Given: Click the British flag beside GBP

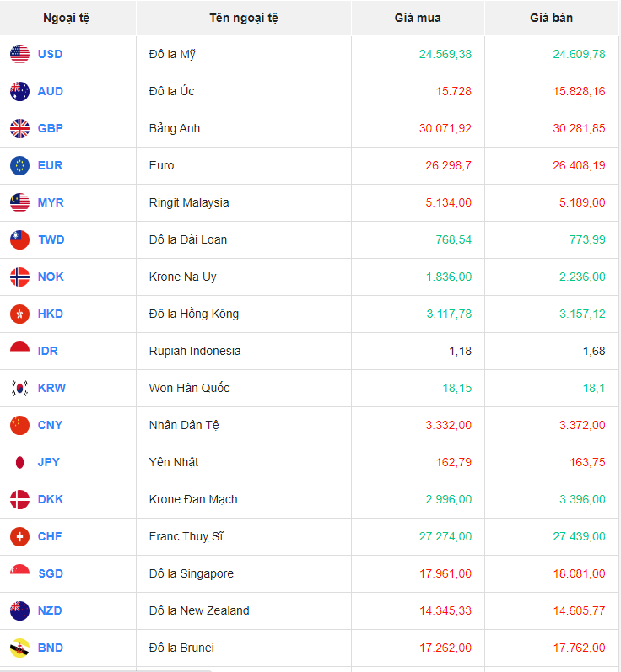Looking at the screenshot, I should (x=19, y=128).
